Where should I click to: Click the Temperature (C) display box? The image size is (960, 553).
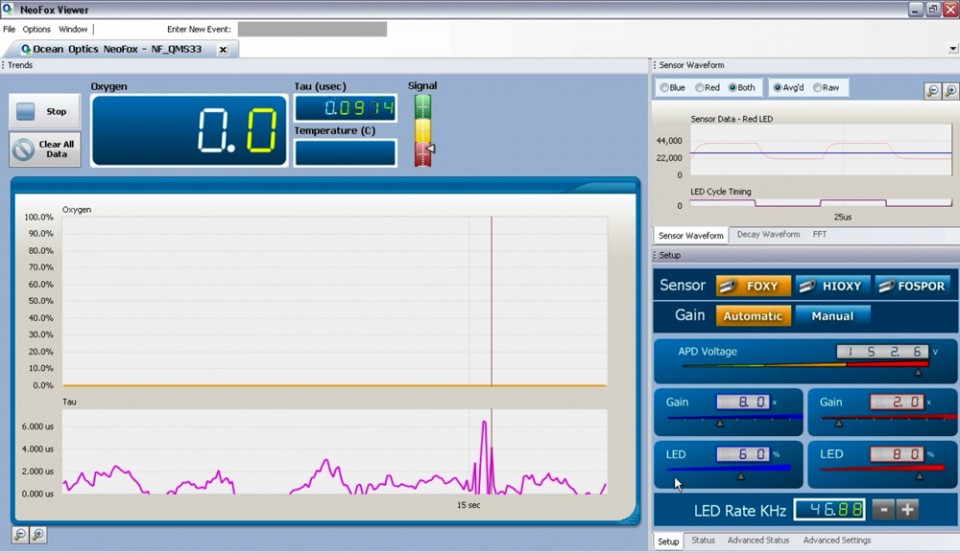(345, 152)
